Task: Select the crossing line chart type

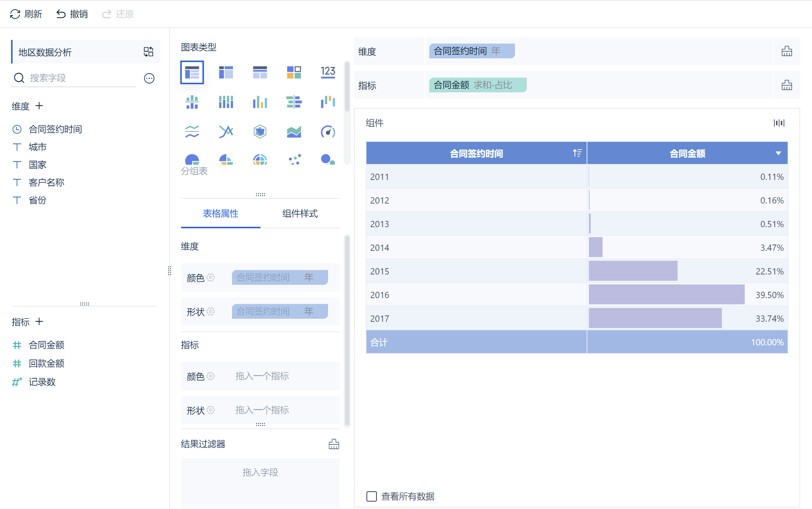Action: click(x=226, y=131)
